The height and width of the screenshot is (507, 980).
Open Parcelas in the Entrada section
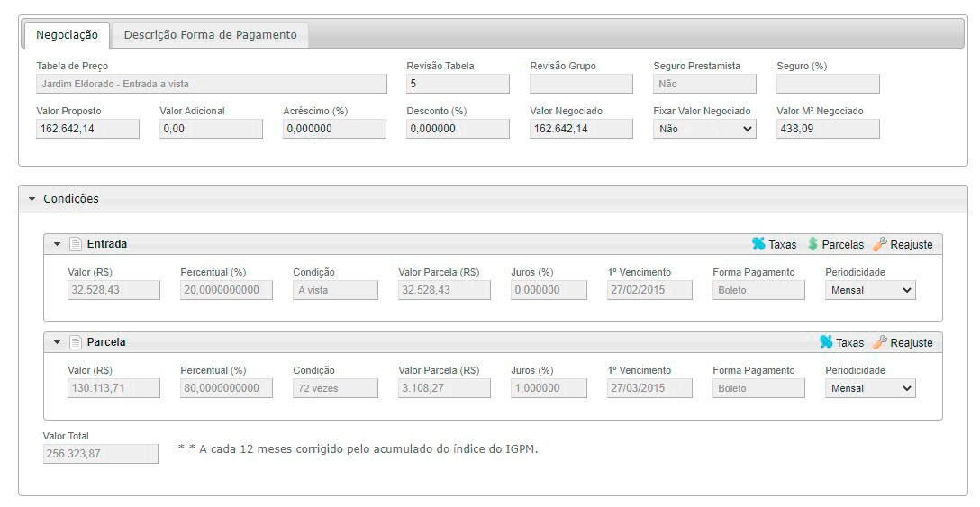tap(835, 244)
